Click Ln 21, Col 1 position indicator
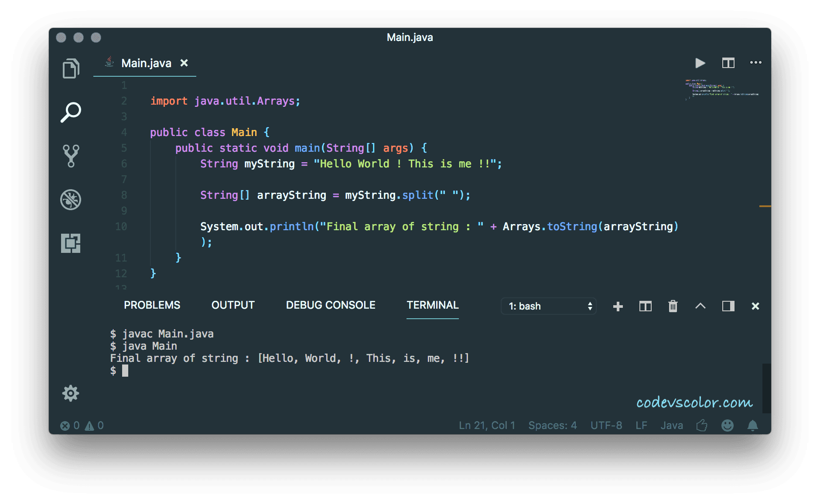820x504 pixels. click(487, 426)
